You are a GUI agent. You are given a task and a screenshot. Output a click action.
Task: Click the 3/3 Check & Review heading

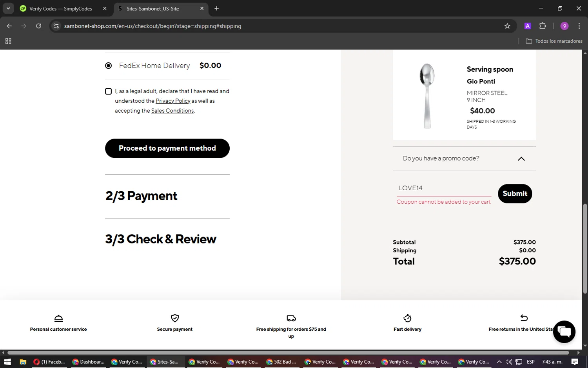point(161,239)
